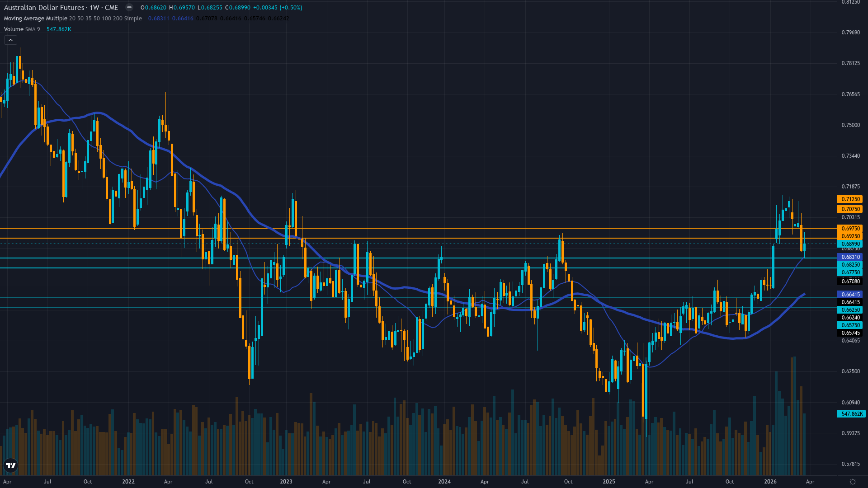Click the 0.66416 moving average value
Viewport: 868px width, 488px height.
pos(184,19)
